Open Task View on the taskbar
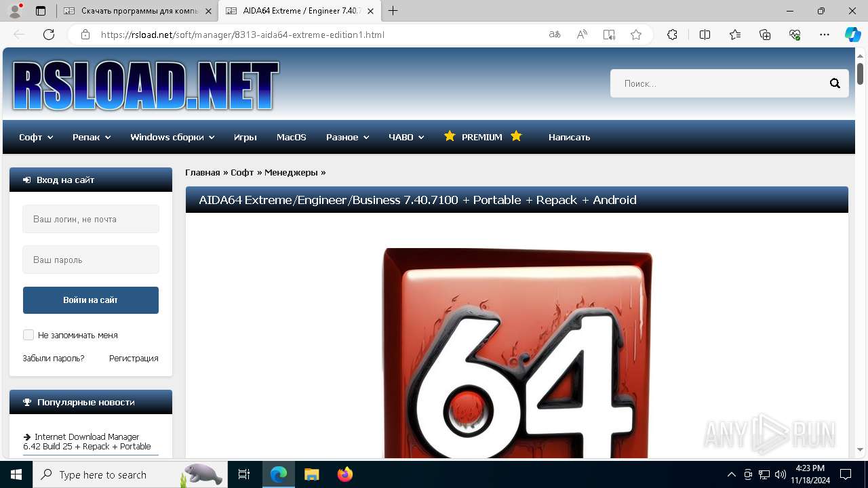Image resolution: width=868 pixels, height=488 pixels. pos(244,474)
